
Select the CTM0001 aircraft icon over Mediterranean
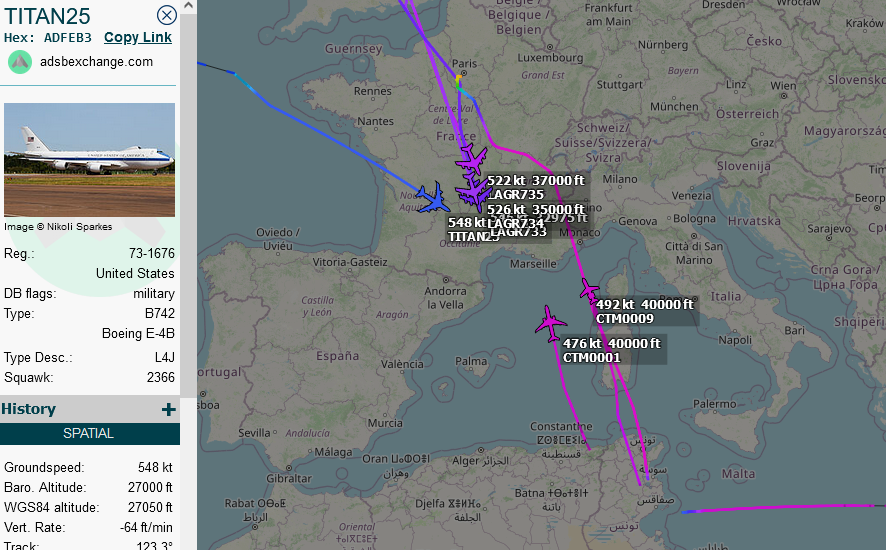[550, 323]
